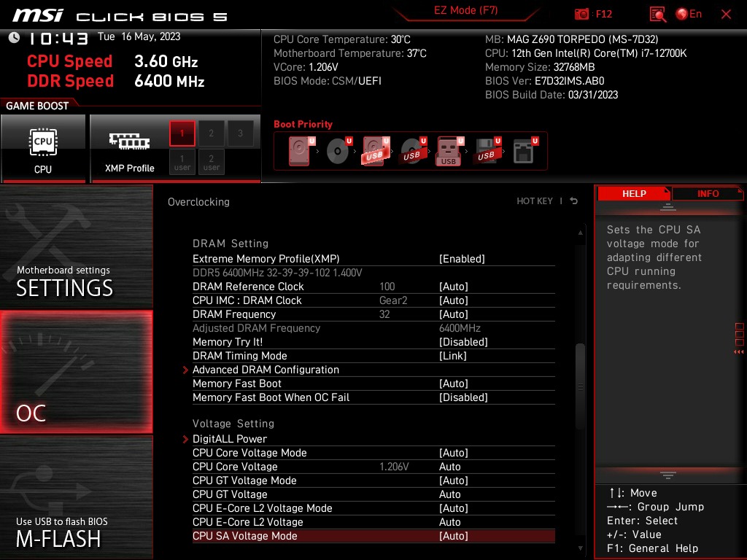This screenshot has width=747, height=560.
Task: Click the optical disc boot device icon
Action: (x=338, y=151)
